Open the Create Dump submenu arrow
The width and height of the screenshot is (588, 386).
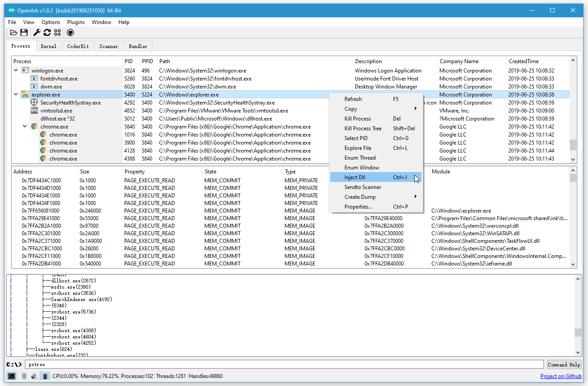[x=416, y=197]
